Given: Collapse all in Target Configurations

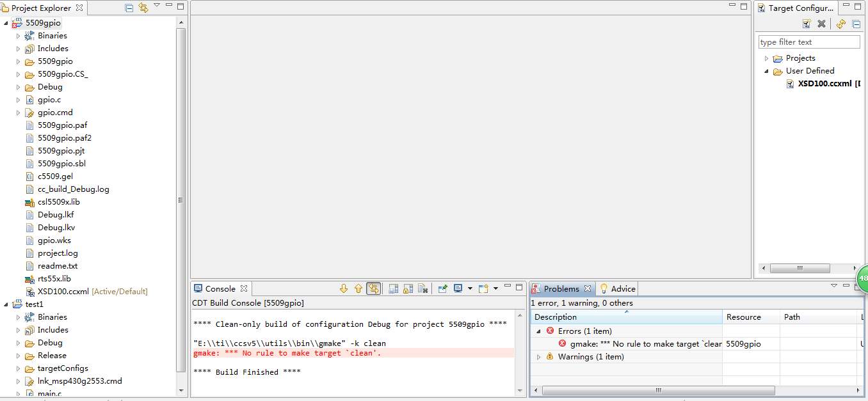Looking at the screenshot, I should tap(856, 24).
